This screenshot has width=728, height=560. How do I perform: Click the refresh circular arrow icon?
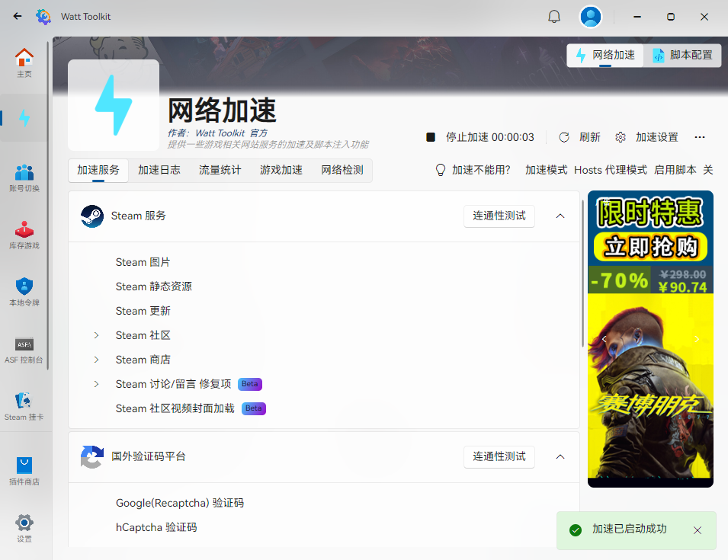pyautogui.click(x=564, y=137)
